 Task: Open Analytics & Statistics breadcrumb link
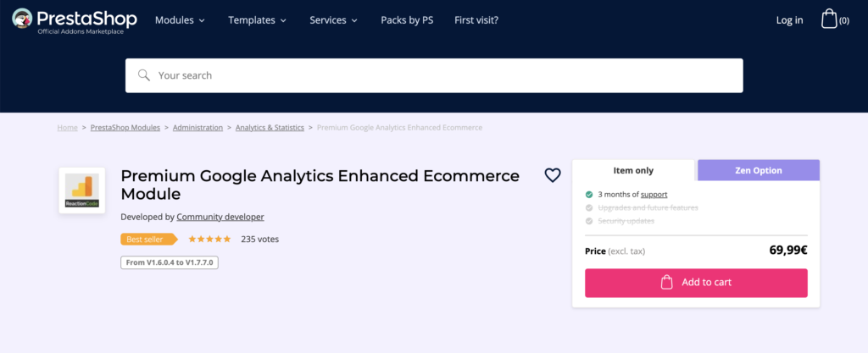(270, 128)
